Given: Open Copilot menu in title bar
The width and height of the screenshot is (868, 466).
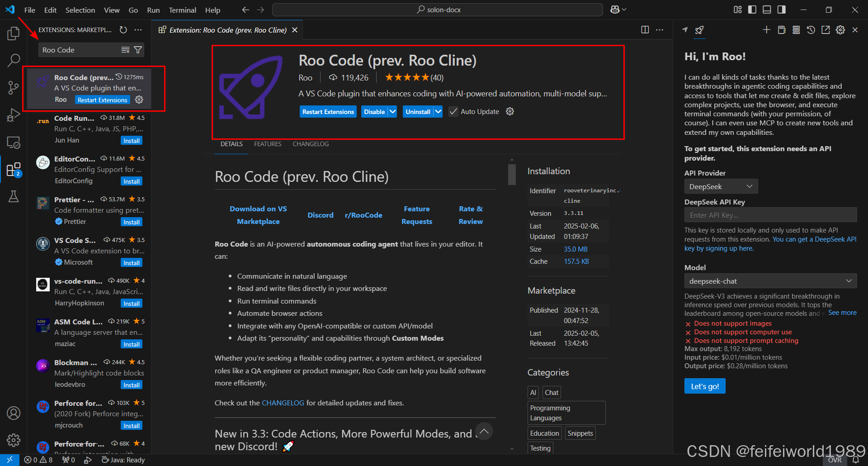Looking at the screenshot, I should [618, 10].
